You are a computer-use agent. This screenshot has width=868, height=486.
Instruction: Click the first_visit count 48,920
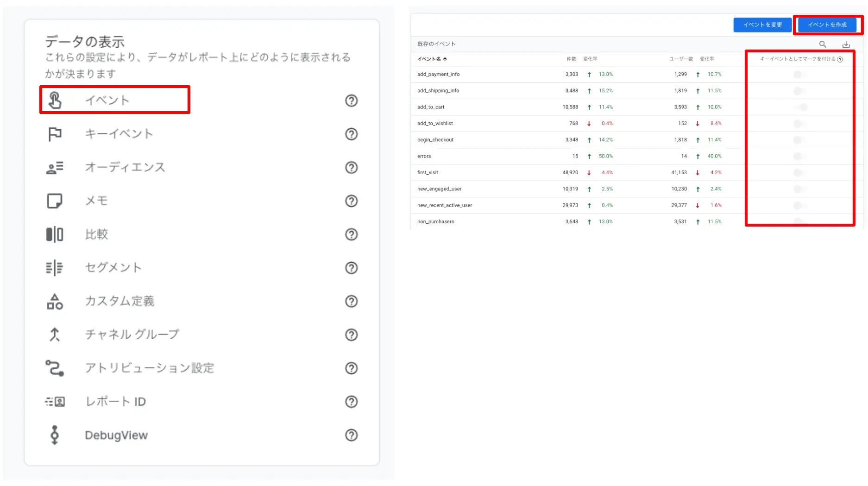click(570, 172)
